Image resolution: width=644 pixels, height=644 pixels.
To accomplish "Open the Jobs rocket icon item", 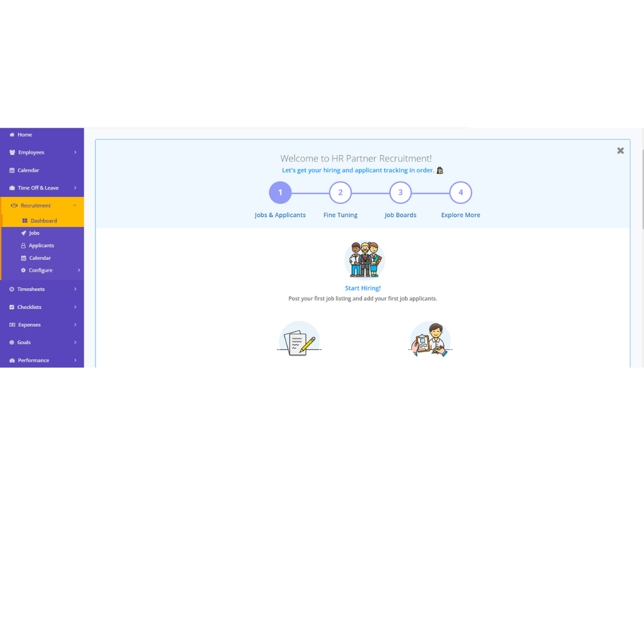I will coord(24,233).
